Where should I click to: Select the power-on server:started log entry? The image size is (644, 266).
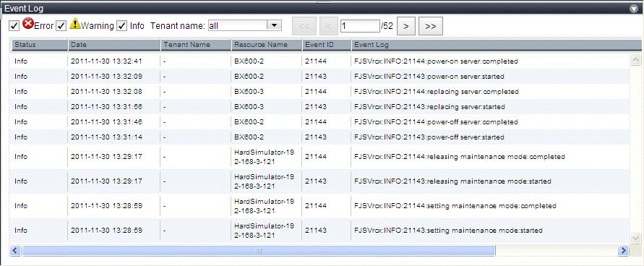(429, 77)
